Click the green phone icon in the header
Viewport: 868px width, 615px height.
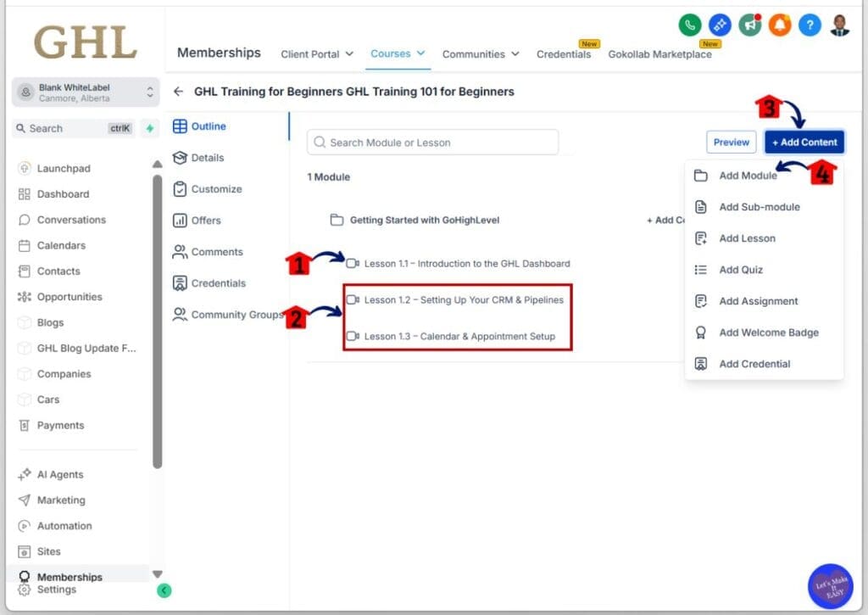click(689, 25)
